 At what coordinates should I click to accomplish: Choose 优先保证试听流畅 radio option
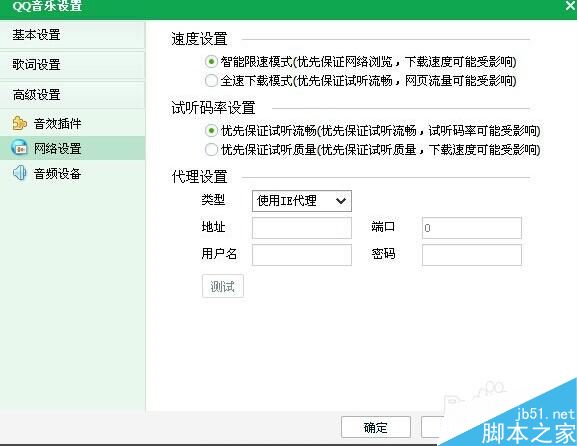[211, 130]
